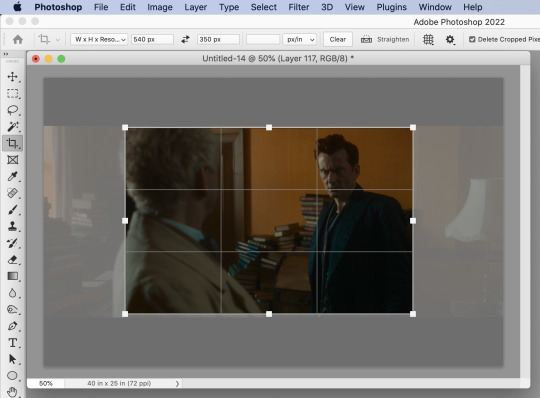
Task: Open the View menu
Action: (x=355, y=7)
